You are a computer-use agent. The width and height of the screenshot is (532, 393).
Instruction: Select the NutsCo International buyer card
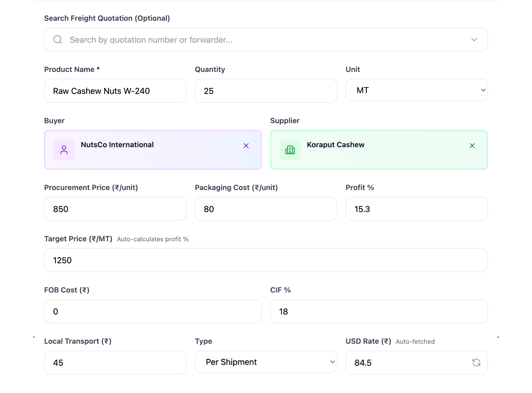click(x=152, y=150)
